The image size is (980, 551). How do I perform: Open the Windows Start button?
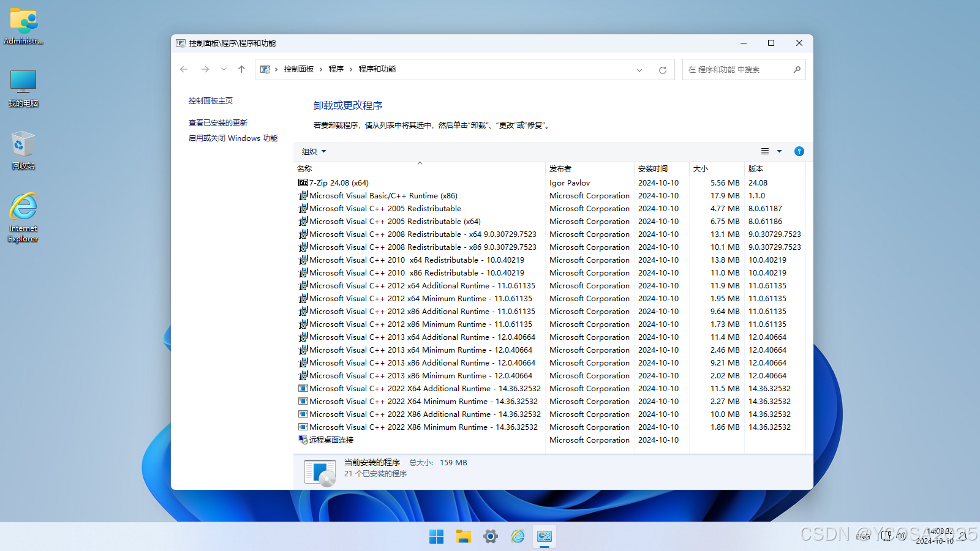(x=437, y=537)
